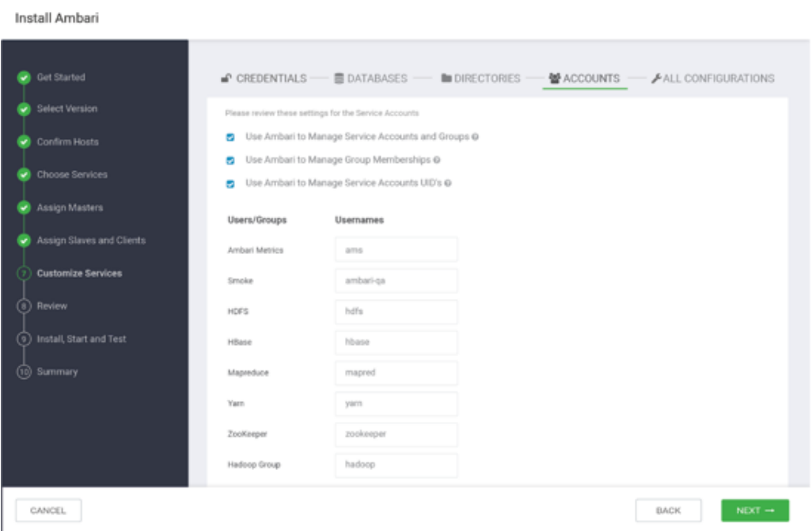Screen dimensions: 812x531
Task: Click the Assign Slaves and Clients checkmark icon
Action: 24,241
